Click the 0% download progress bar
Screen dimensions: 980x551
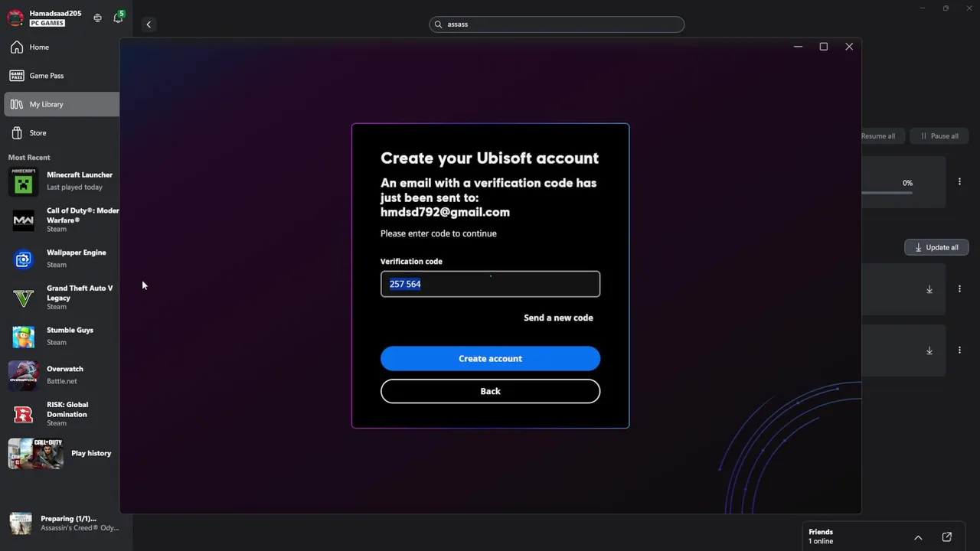pyautogui.click(x=887, y=193)
